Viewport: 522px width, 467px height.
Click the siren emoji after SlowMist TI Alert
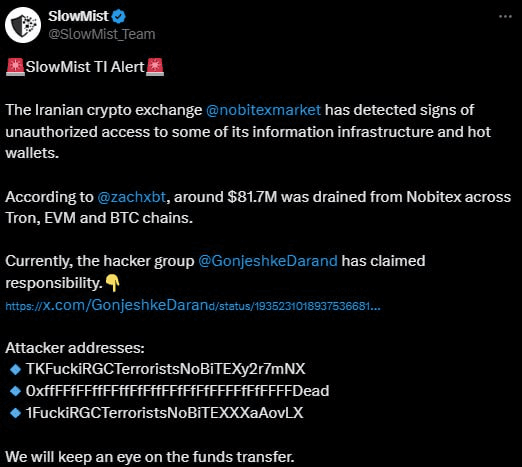coord(155,67)
